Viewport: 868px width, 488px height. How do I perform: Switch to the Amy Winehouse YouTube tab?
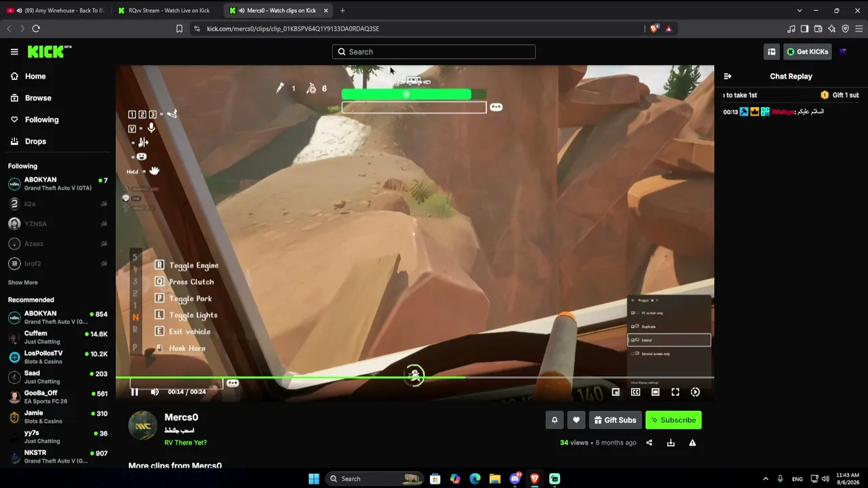pyautogui.click(x=56, y=10)
